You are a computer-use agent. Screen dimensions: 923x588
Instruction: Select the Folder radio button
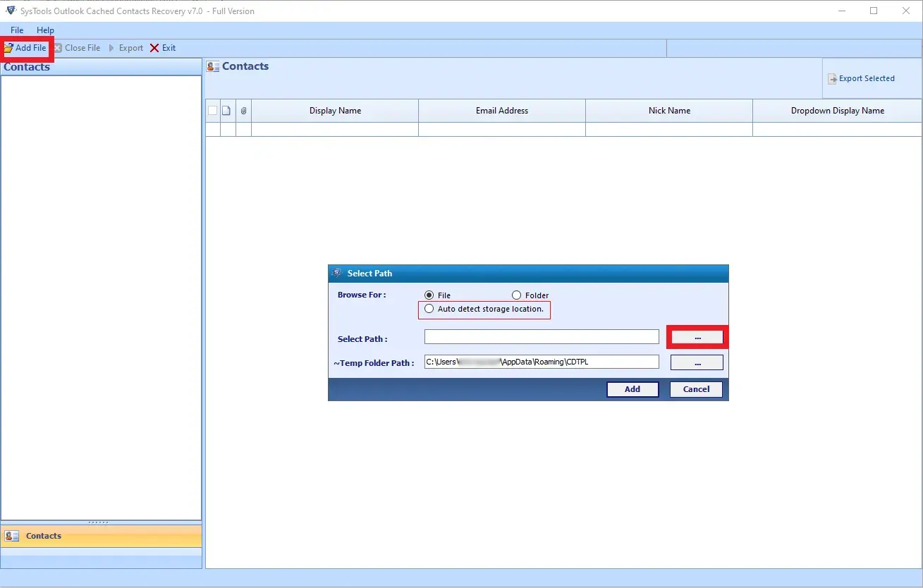click(517, 295)
